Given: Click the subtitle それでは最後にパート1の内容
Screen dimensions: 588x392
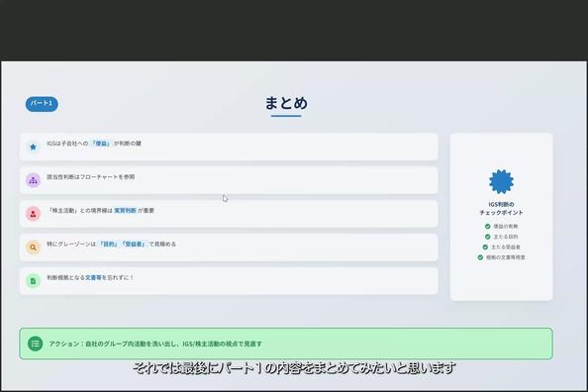Looking at the screenshot, I should [294, 368].
